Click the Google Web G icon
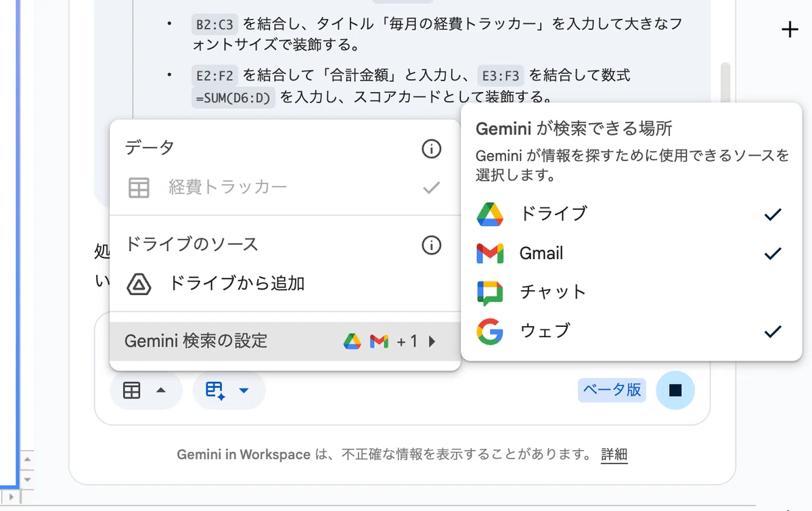 pyautogui.click(x=490, y=332)
